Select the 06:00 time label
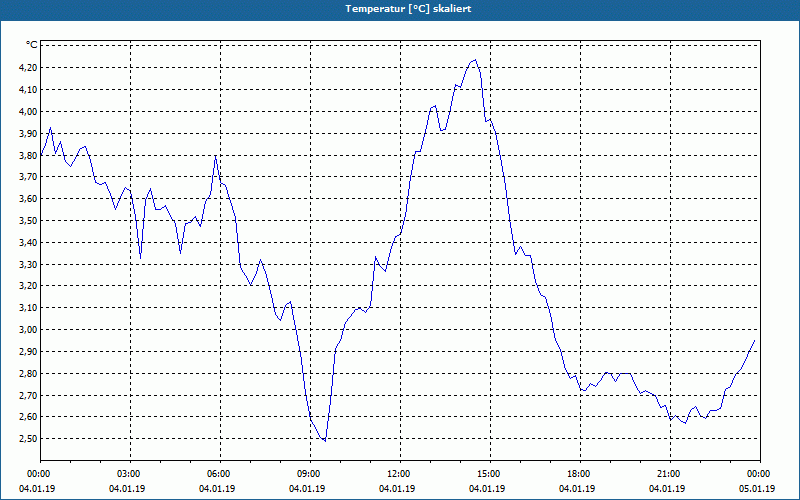This screenshot has width=800, height=500. (x=217, y=474)
